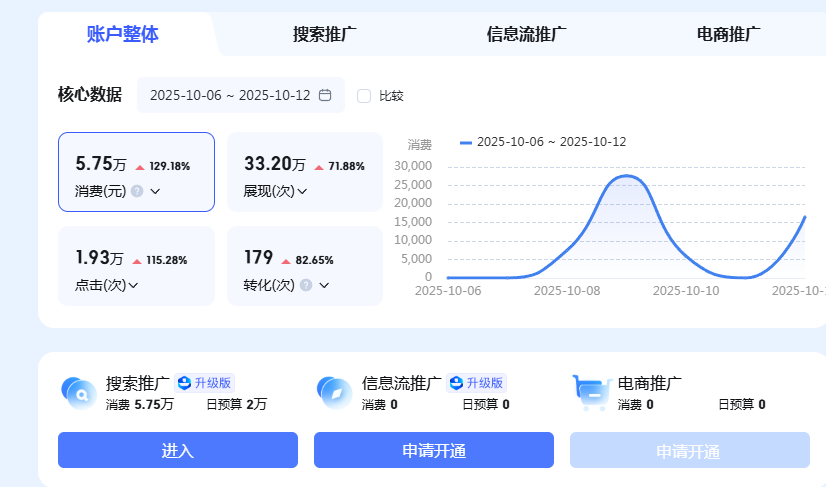Open the date range picker field
The image size is (826, 487).
coord(232,96)
